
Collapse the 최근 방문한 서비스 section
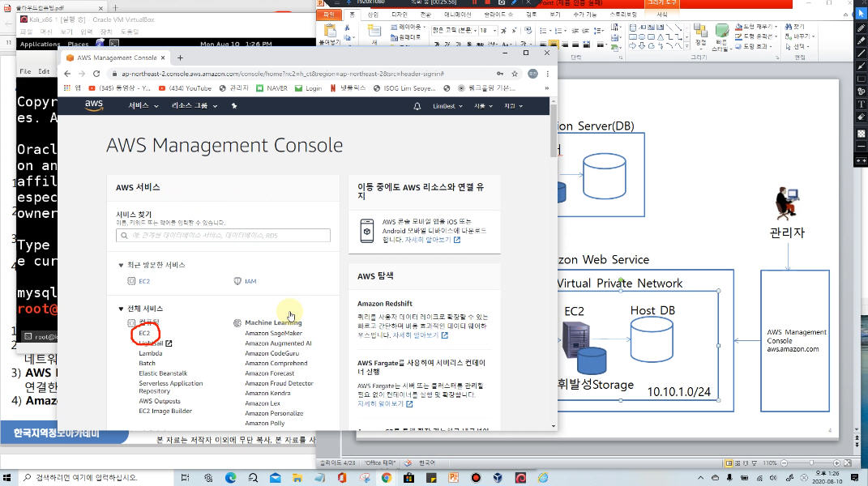[x=121, y=265]
